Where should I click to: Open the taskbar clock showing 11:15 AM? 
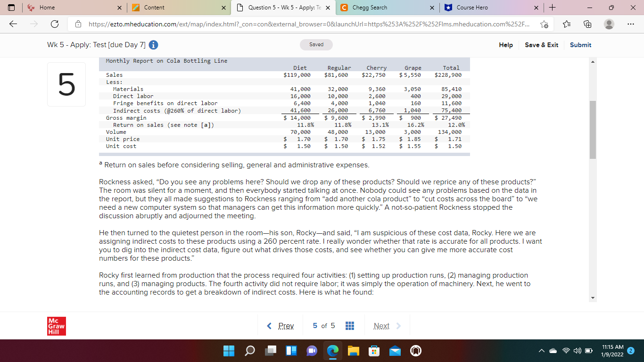[x=613, y=351]
